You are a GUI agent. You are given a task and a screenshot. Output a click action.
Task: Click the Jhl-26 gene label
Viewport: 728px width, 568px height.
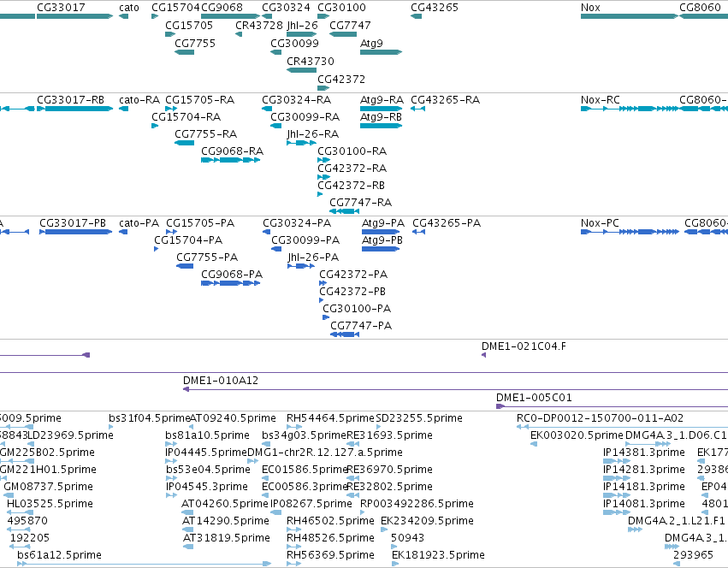pyautogui.click(x=302, y=25)
